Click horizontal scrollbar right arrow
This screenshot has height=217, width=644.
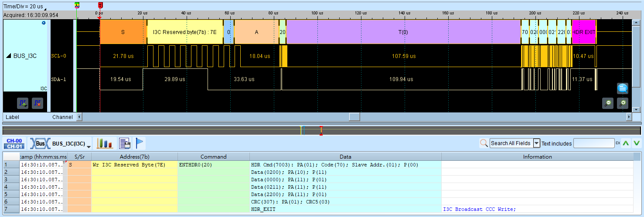tap(629, 117)
